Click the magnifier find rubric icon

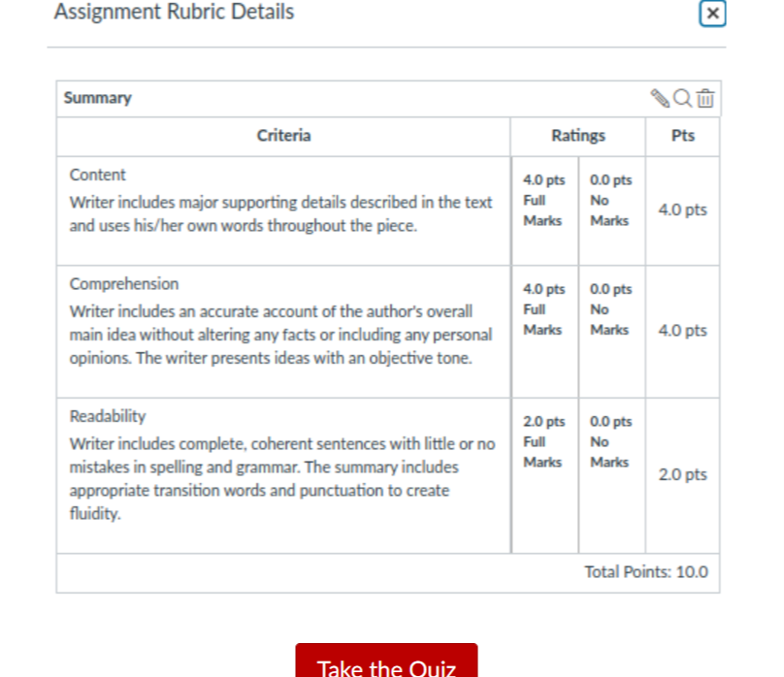(x=682, y=98)
